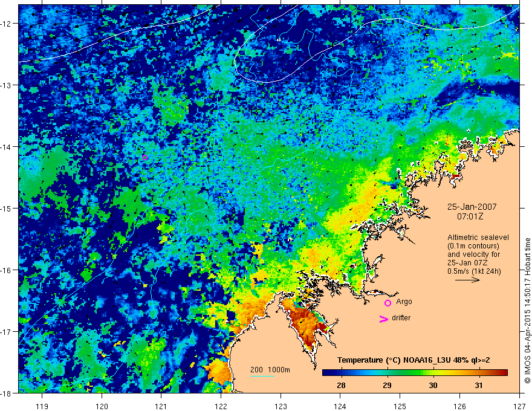
Task: Click the '(0.1m contours)' text line
Action: point(473,246)
